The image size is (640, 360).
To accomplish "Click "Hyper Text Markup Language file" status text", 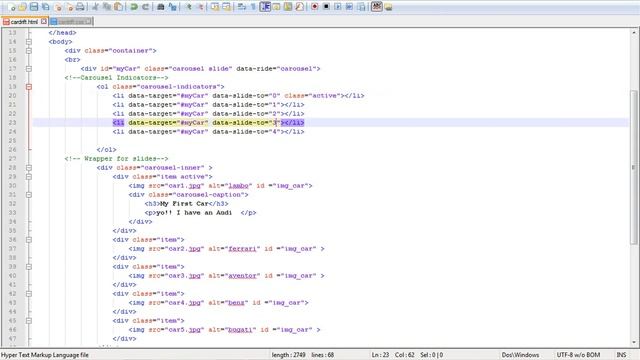I will pyautogui.click(x=45, y=355).
